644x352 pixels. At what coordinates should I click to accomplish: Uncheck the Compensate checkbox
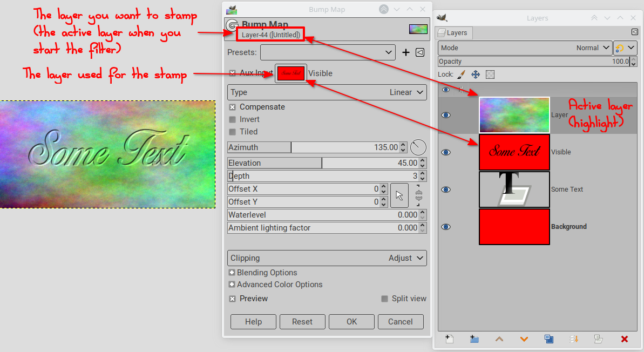coord(233,107)
